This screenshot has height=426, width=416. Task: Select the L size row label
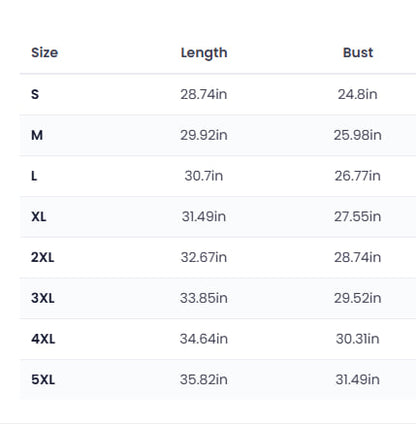34,176
